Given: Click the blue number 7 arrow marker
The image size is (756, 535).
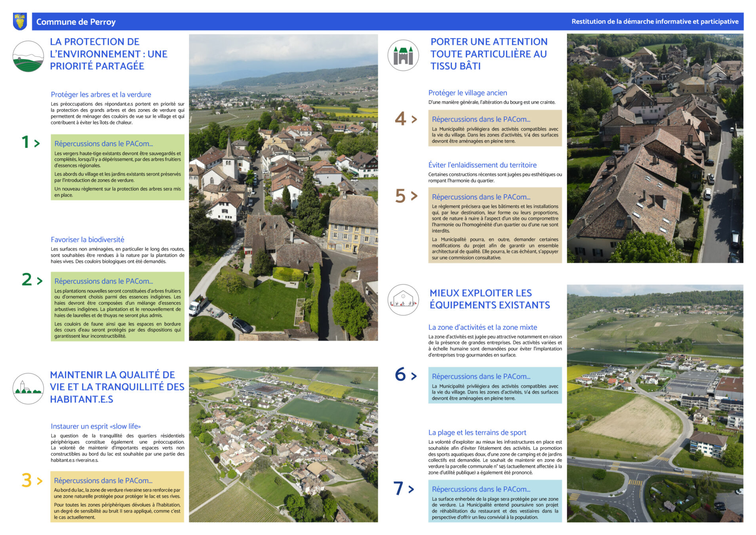Looking at the screenshot, I should pos(404,488).
